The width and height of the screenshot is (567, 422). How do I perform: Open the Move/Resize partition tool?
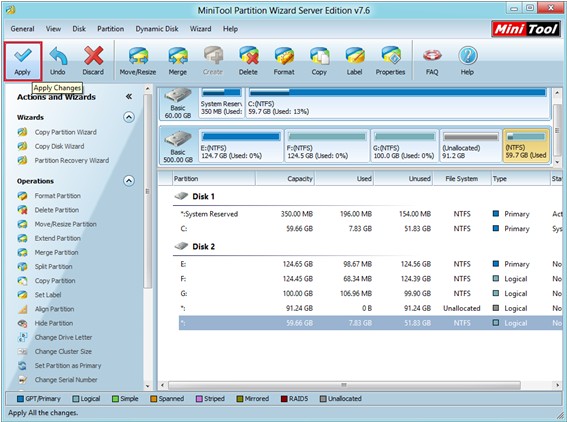pos(138,61)
